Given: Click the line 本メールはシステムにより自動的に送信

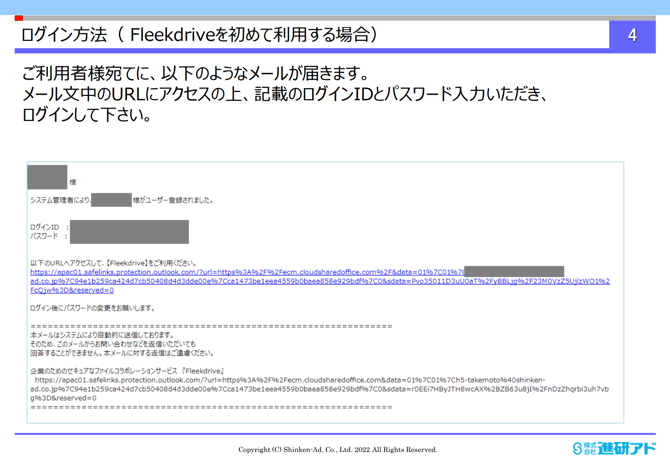Looking at the screenshot, I should pyautogui.click(x=102, y=335).
